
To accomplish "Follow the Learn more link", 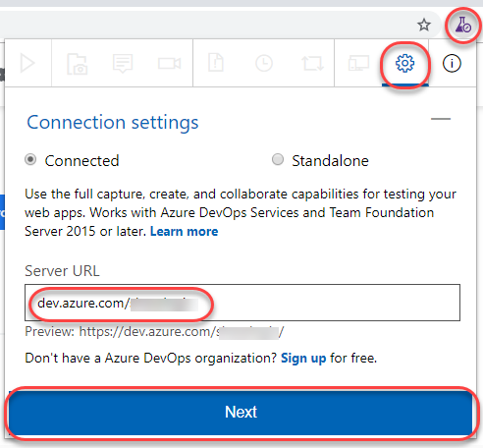I will pyautogui.click(x=185, y=232).
